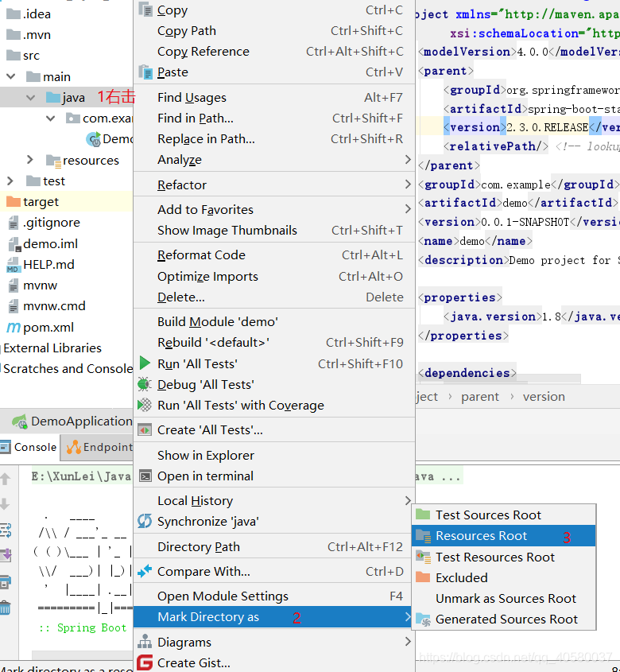Select Optimize Imports entry
Screen dimensions: 620x672
point(274,277)
